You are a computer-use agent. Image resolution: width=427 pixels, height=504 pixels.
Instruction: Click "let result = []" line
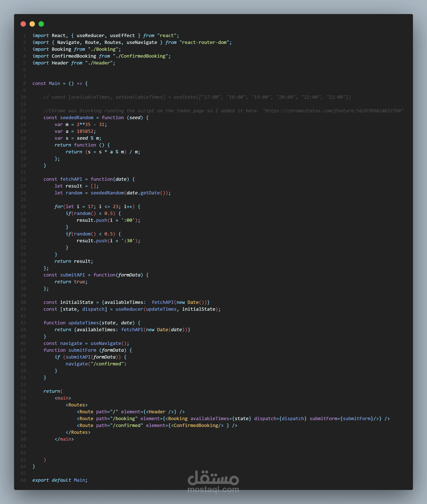pos(77,186)
